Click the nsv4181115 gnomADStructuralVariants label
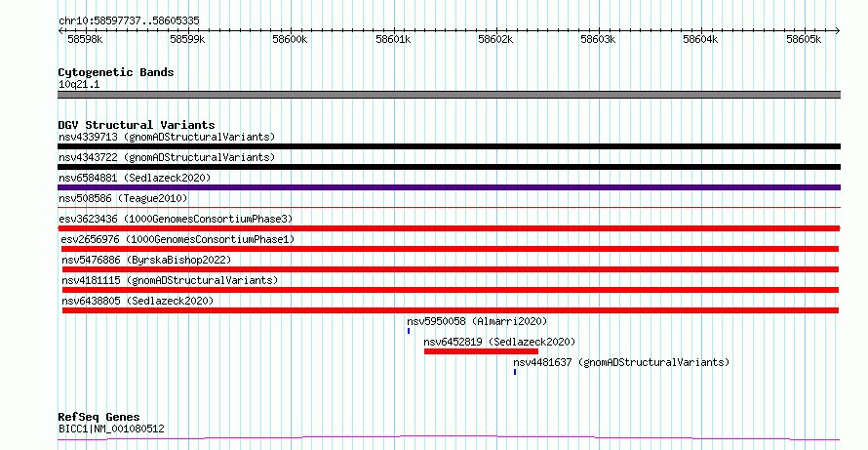The image size is (868, 450). pyautogui.click(x=170, y=280)
